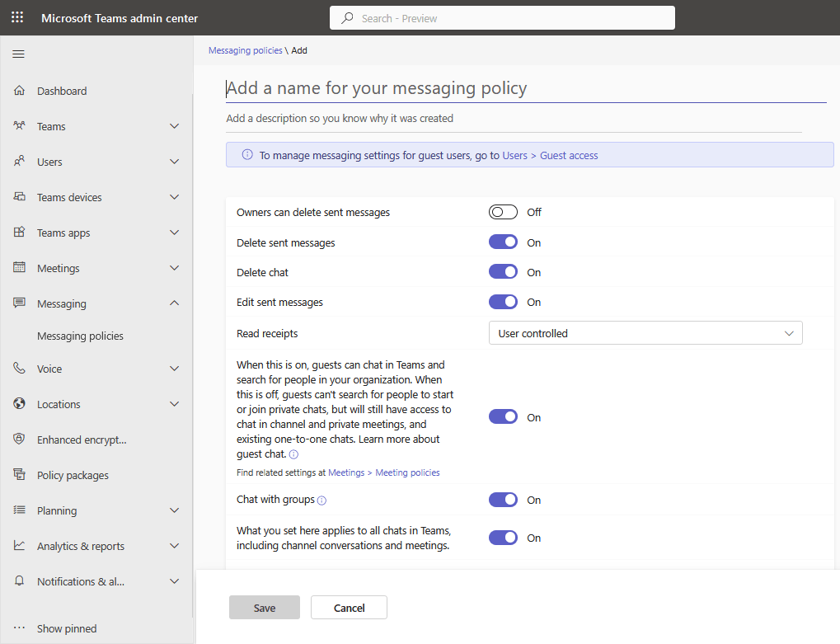The width and height of the screenshot is (840, 644).
Task: Follow the Meeting policies link
Action: point(408,472)
